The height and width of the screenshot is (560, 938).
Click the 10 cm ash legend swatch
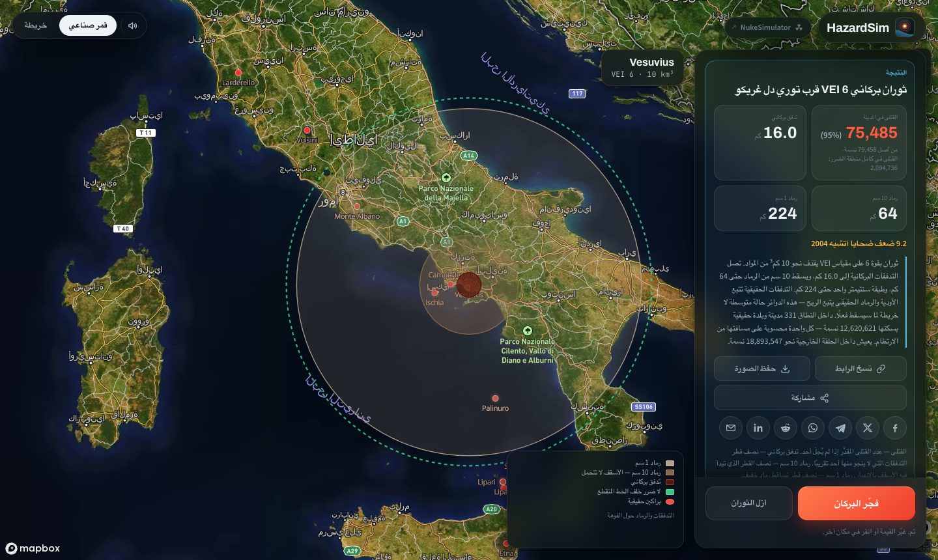(x=670, y=473)
